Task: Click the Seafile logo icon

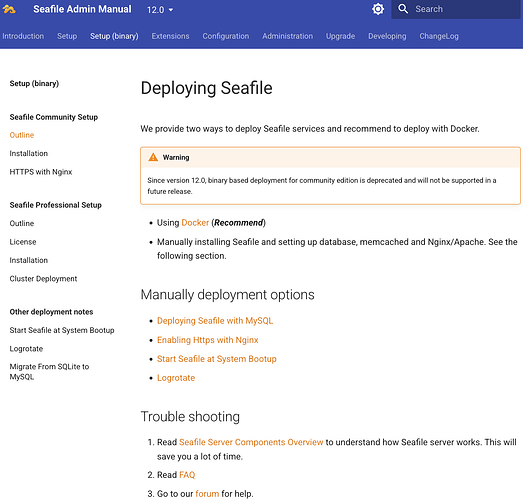Action: (x=9, y=9)
